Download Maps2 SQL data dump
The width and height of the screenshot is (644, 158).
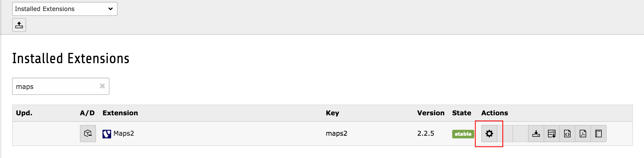click(552, 134)
